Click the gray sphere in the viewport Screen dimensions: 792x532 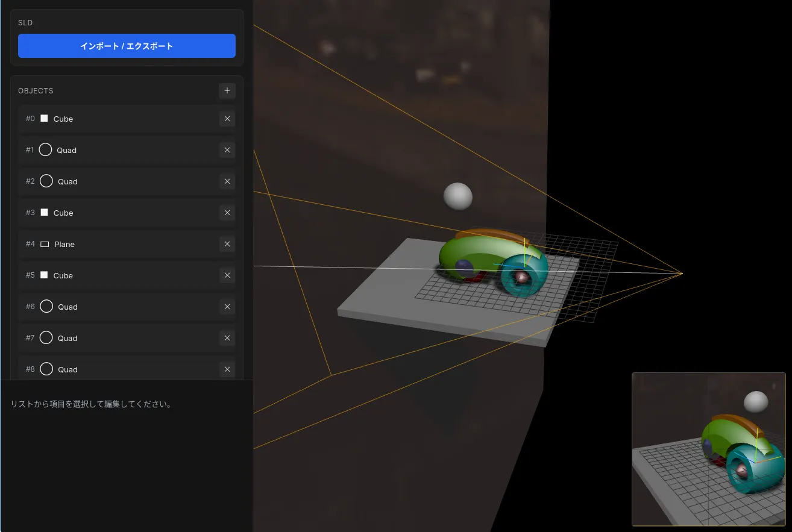click(458, 196)
